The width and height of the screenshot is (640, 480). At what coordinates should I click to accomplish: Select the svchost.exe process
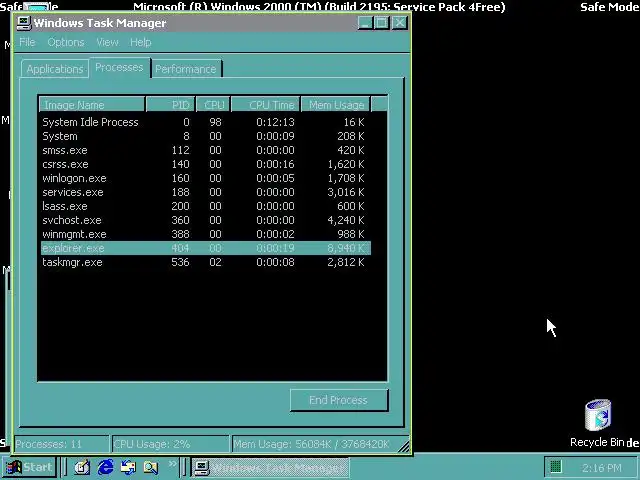pos(206,220)
